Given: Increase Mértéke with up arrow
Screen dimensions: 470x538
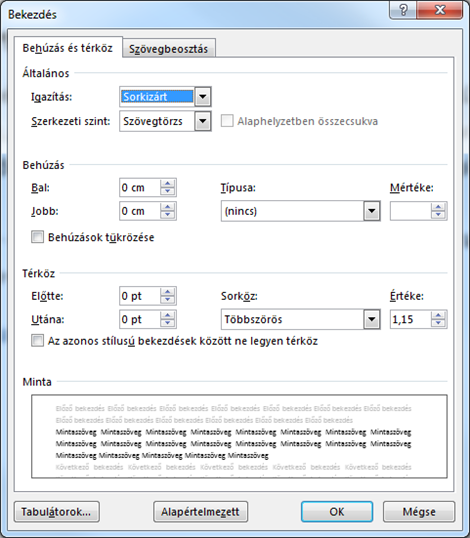Looking at the screenshot, I should pyautogui.click(x=438, y=207).
